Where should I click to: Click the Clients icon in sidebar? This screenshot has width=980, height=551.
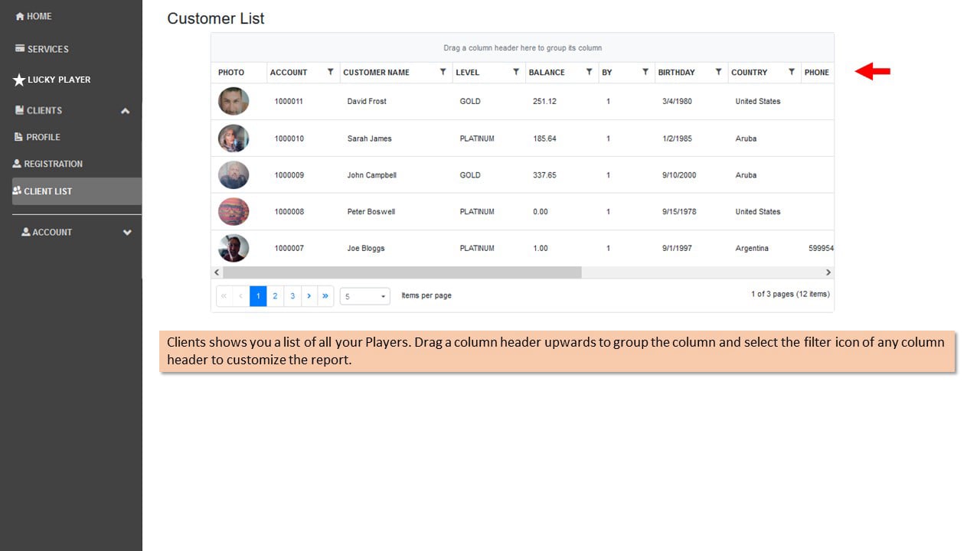20,110
